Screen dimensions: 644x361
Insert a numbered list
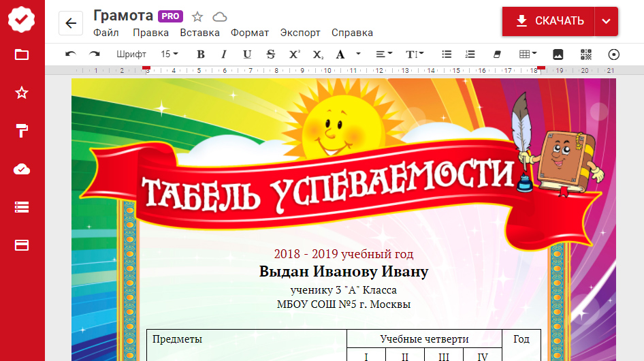point(470,54)
